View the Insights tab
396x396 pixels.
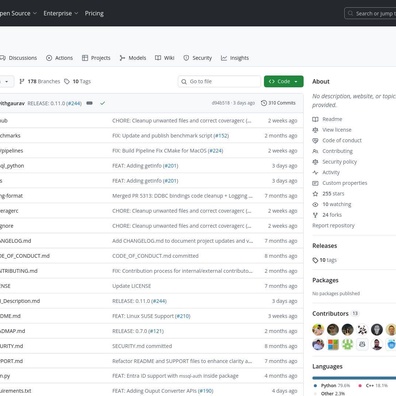point(235,58)
